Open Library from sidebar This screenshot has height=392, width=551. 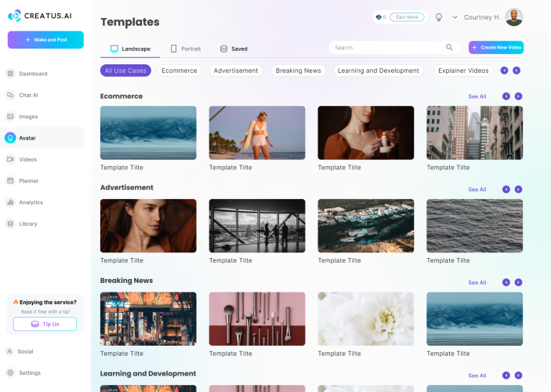tap(21, 223)
